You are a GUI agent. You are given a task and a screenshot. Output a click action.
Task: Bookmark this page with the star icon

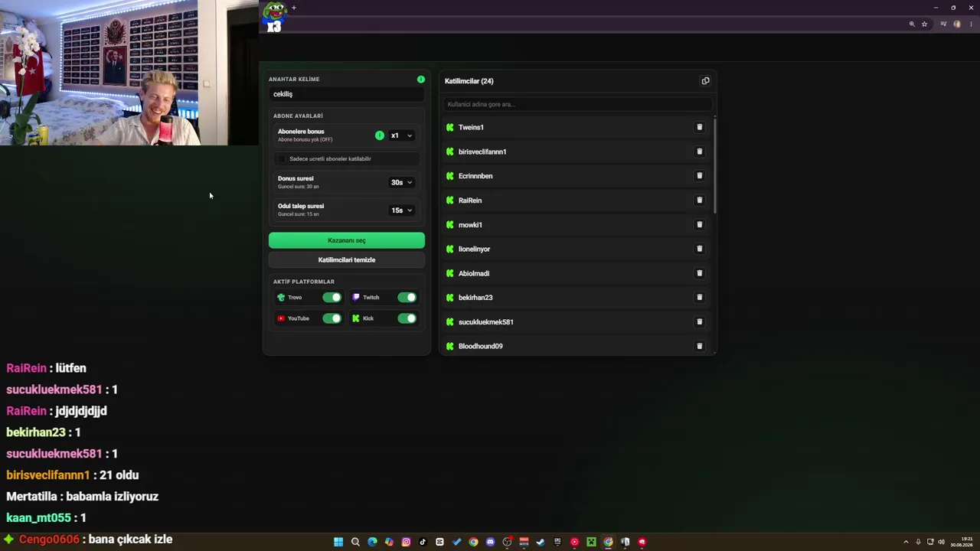924,24
